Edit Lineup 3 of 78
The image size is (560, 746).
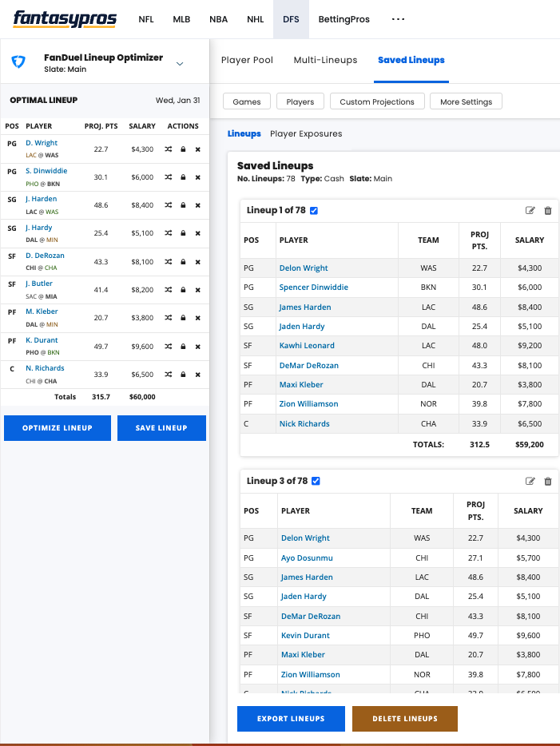point(530,481)
